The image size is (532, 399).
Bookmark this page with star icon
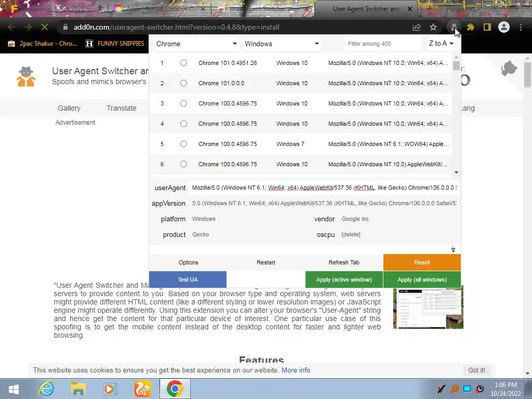pos(433,27)
